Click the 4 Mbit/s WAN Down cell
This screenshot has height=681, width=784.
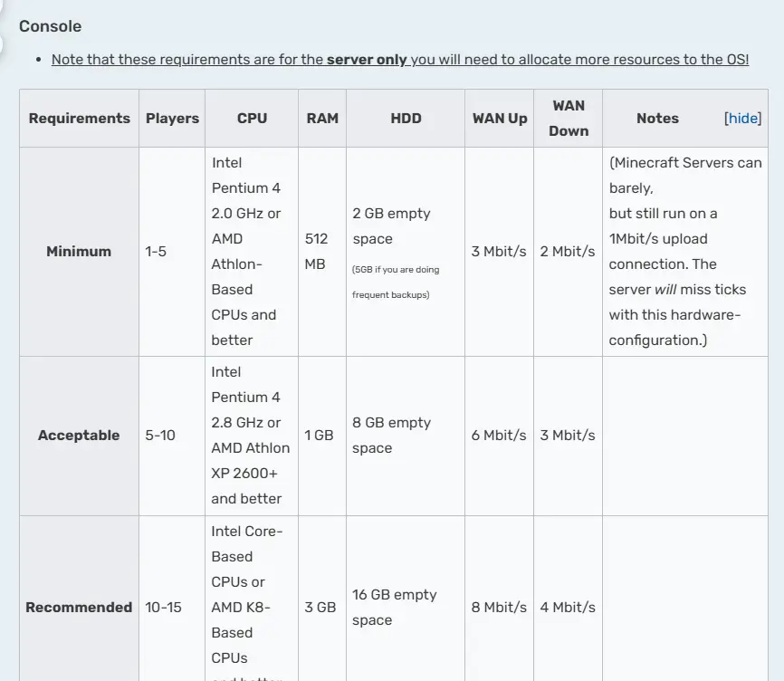(x=569, y=607)
